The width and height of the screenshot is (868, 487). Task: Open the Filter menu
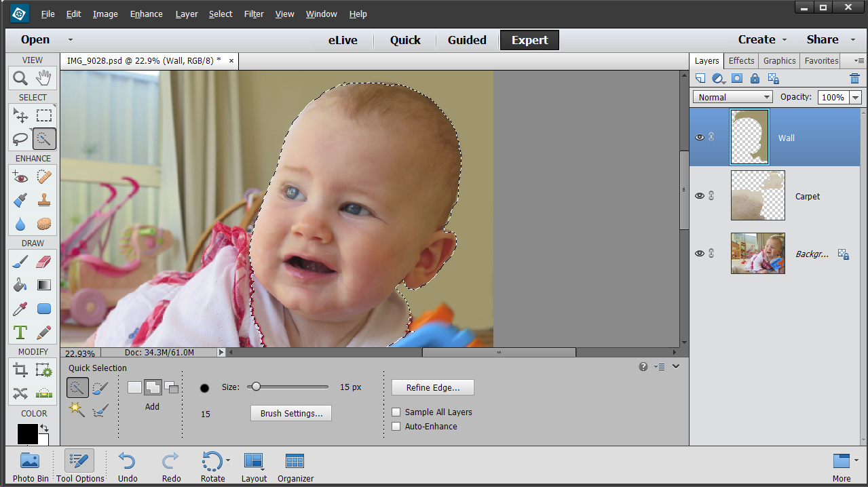point(254,14)
